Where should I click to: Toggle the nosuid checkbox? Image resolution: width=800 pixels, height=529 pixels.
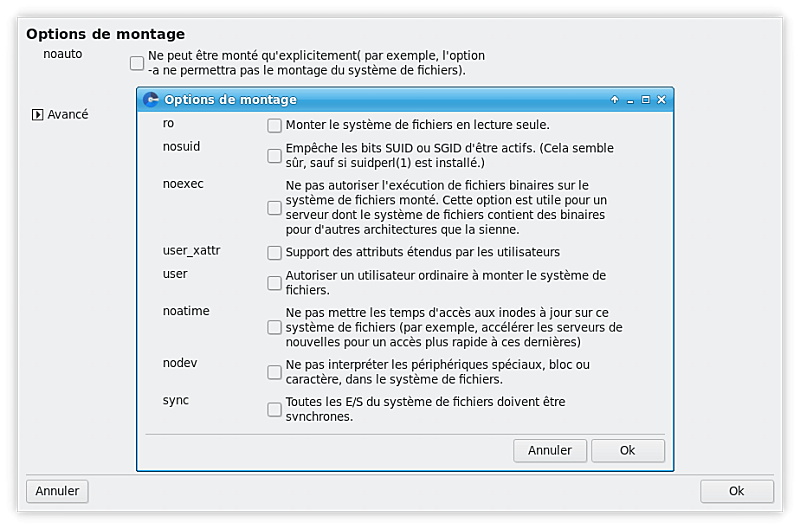274,156
